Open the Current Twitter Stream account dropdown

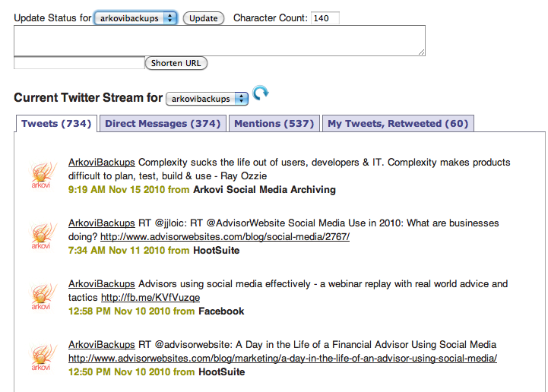(207, 99)
